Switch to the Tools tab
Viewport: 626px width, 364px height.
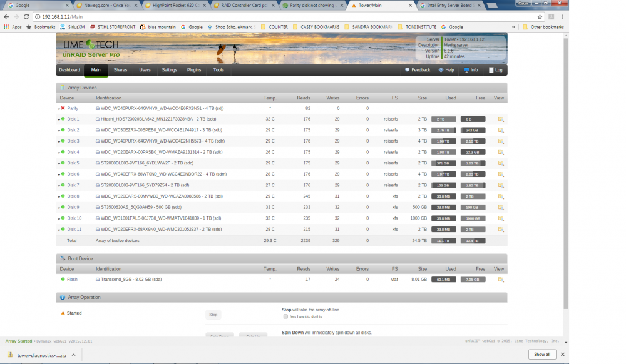[218, 70]
